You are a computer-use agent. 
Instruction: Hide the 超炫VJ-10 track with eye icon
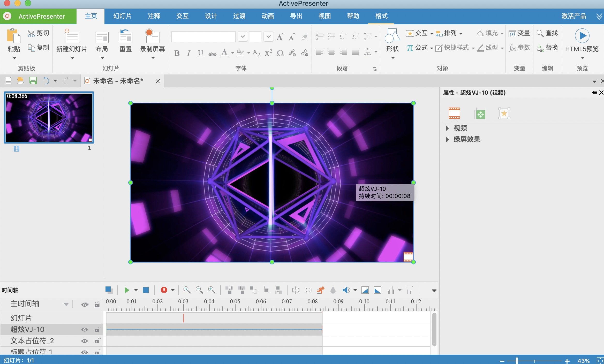84,330
